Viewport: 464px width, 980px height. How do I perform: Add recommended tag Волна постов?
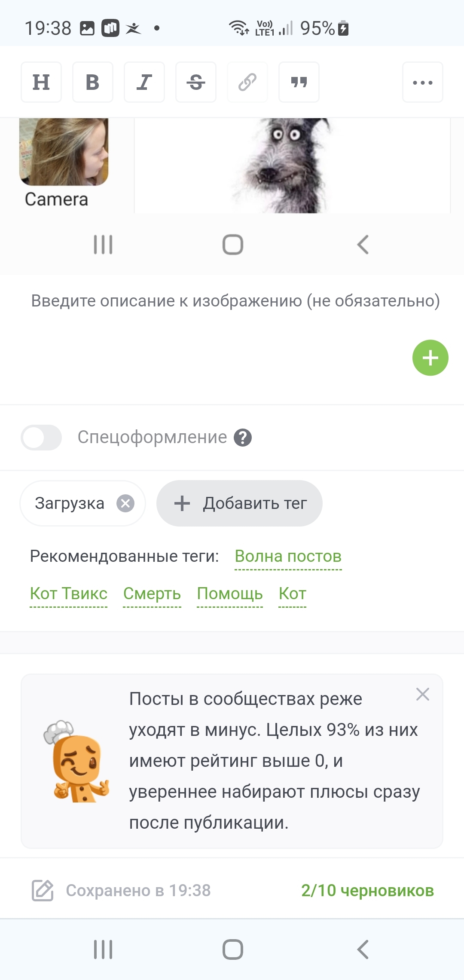(x=288, y=556)
